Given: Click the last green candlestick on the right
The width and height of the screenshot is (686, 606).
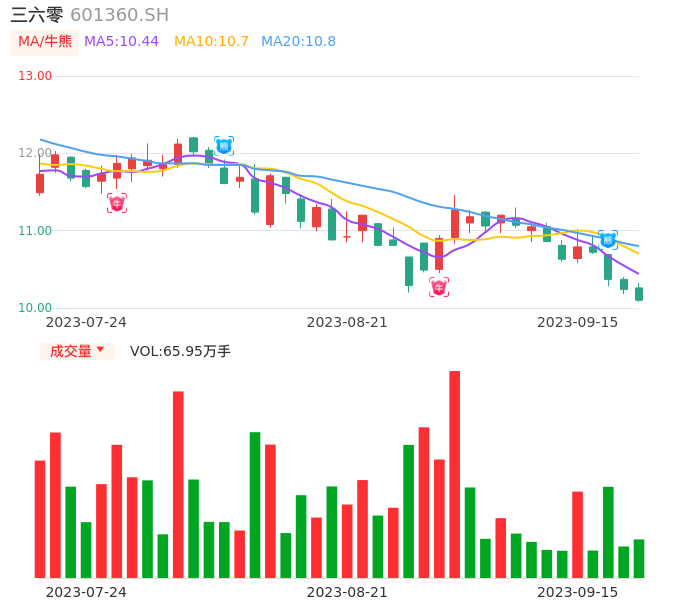Looking at the screenshot, I should click(639, 294).
